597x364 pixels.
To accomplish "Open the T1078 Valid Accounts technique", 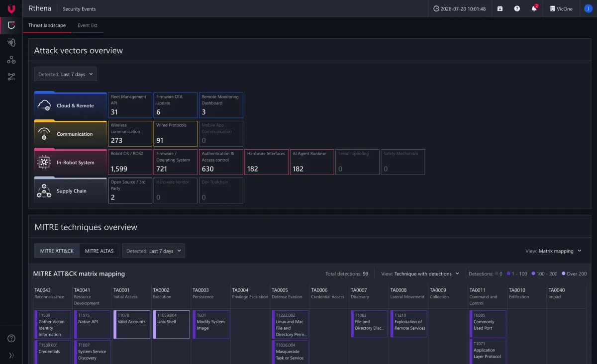I will coord(132,325).
